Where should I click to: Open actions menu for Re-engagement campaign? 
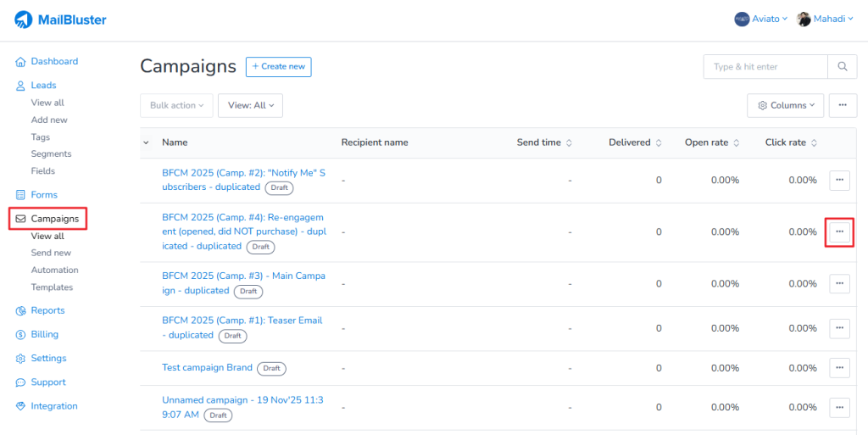click(x=839, y=231)
